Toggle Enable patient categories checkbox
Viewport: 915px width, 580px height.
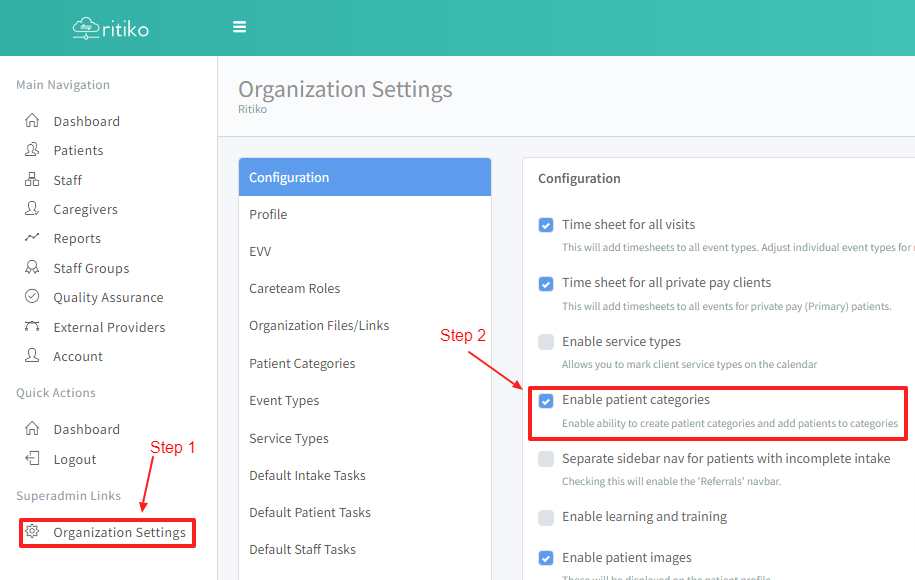pos(546,400)
